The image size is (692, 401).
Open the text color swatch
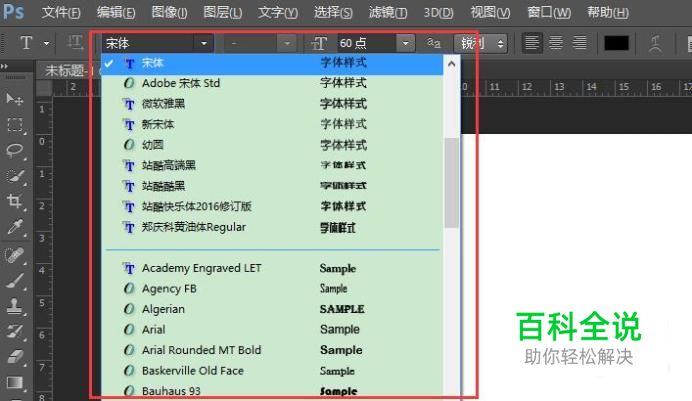616,43
